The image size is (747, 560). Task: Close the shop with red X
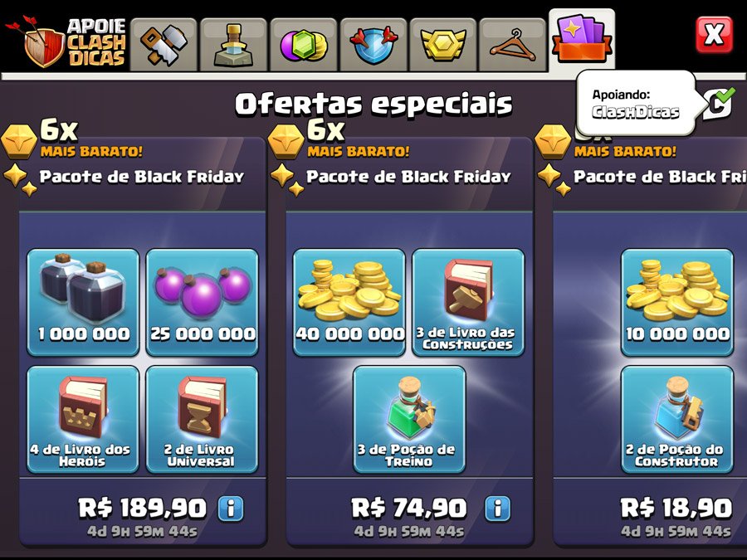tap(714, 35)
